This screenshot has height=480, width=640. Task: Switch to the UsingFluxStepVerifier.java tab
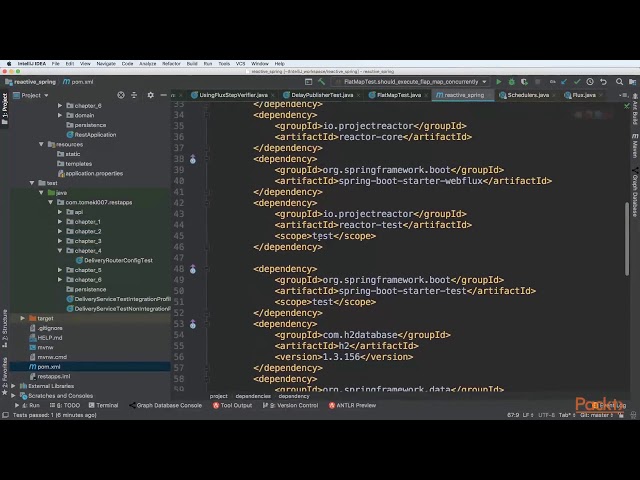pyautogui.click(x=233, y=95)
